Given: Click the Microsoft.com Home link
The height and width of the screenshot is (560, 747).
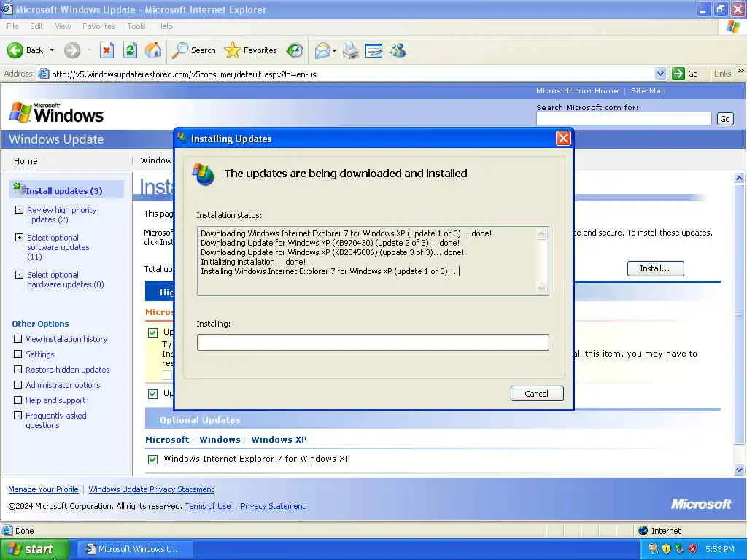Looking at the screenshot, I should point(577,90).
